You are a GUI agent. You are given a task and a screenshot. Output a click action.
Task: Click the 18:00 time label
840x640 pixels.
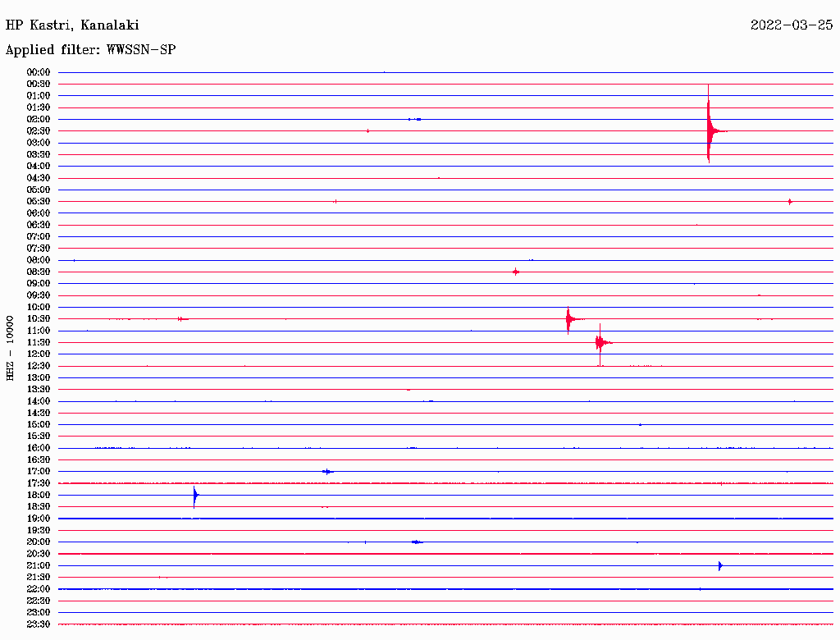[x=39, y=496]
